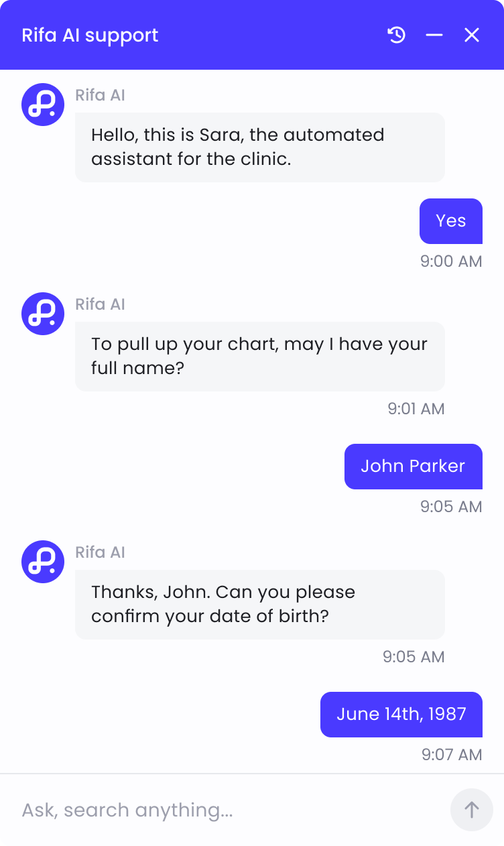Image resolution: width=504 pixels, height=846 pixels.
Task: Select the message asking for full name
Action: (x=259, y=356)
